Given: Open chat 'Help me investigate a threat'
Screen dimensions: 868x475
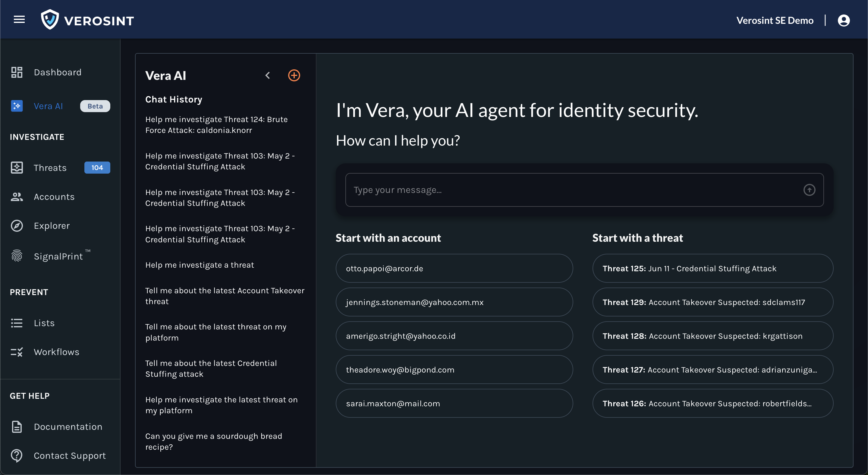Looking at the screenshot, I should (x=200, y=265).
